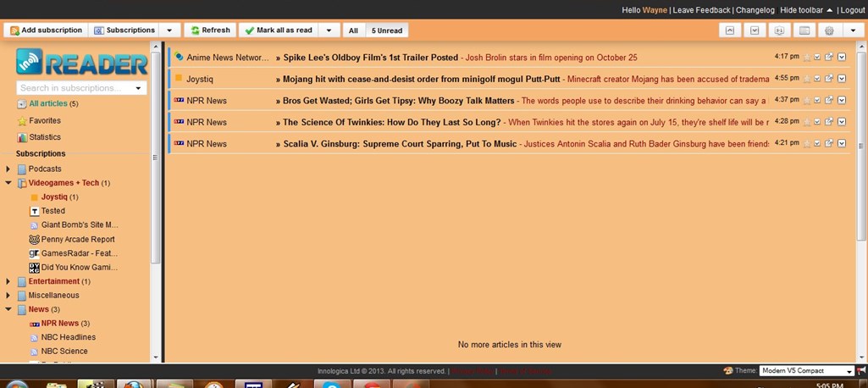Open the Theme combo box
The width and height of the screenshot is (868, 388).
coord(806,371)
